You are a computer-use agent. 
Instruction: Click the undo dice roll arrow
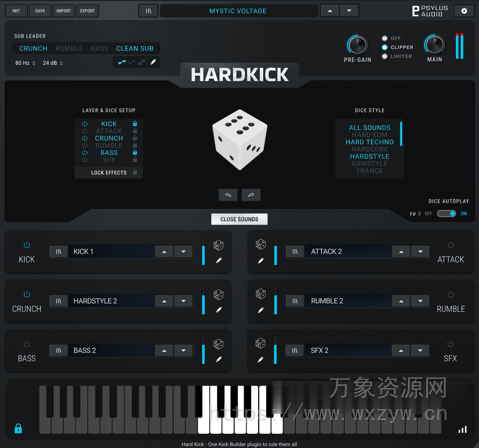(x=228, y=195)
